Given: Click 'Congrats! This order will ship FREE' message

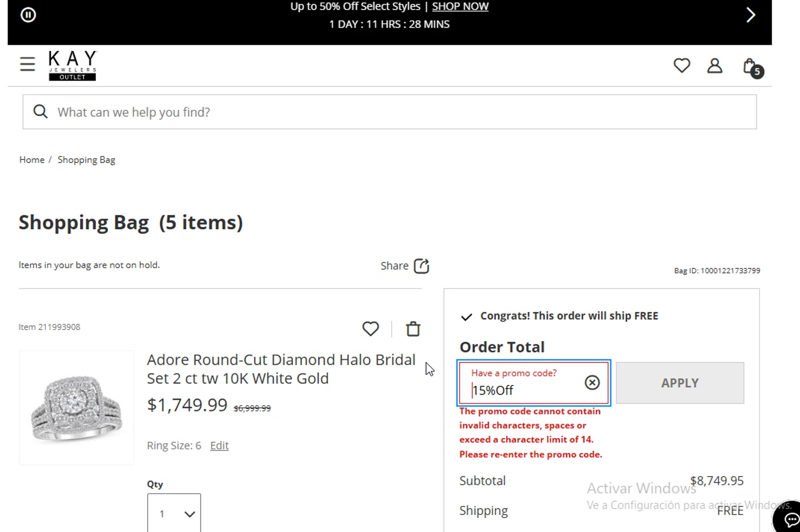Looking at the screenshot, I should tap(569, 316).
